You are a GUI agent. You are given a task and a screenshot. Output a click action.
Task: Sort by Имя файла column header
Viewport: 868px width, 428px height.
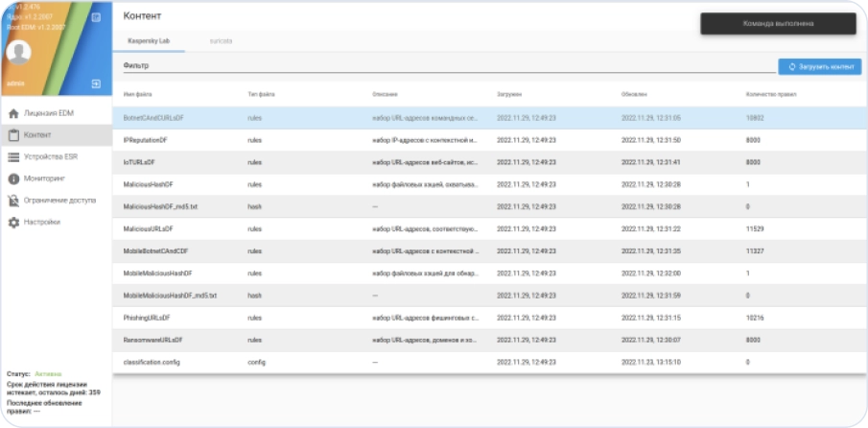click(138, 95)
